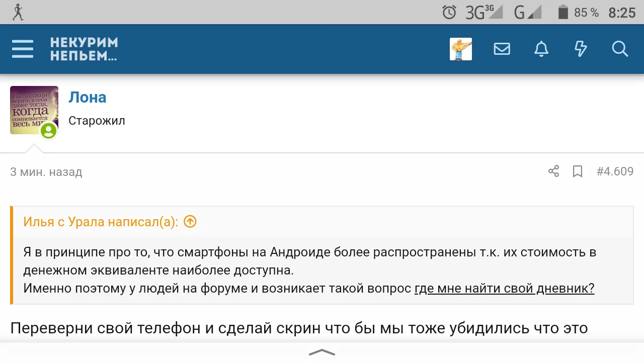Open the notifications bell
The width and height of the screenshot is (644, 362).
[x=541, y=49]
